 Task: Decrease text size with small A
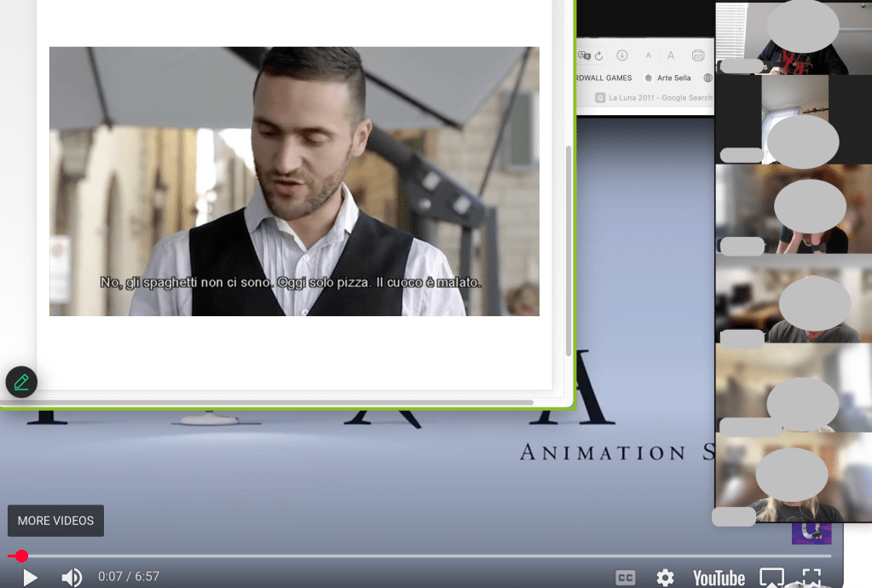point(649,55)
